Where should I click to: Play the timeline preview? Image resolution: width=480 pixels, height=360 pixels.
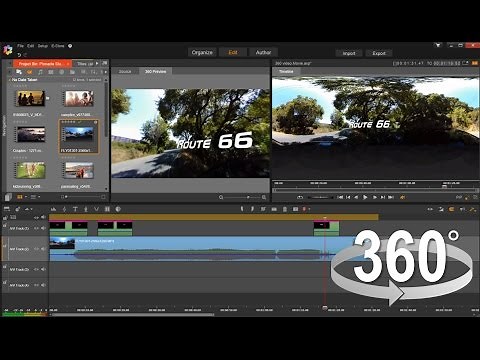click(365, 197)
